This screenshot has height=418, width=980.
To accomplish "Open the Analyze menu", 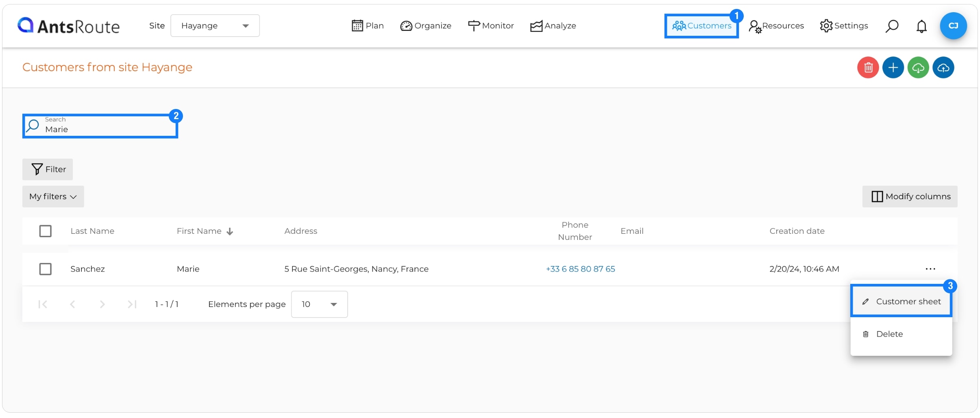I will (553, 26).
